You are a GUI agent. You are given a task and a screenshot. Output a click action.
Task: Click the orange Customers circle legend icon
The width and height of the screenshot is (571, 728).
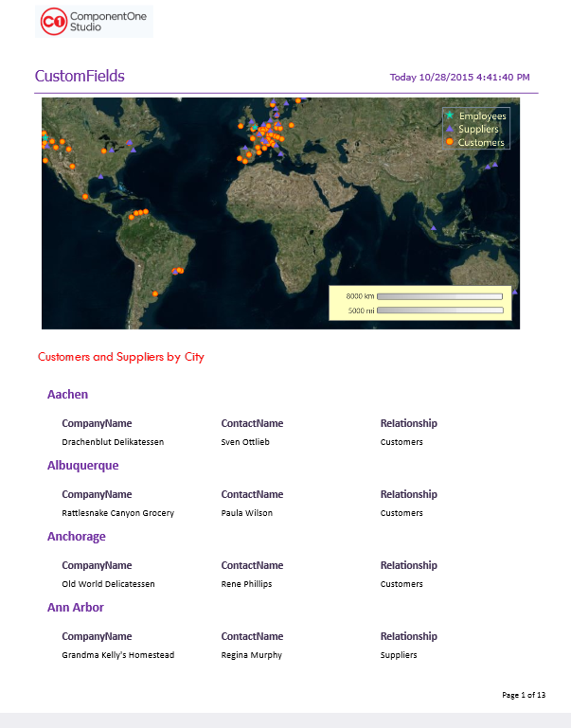pyautogui.click(x=449, y=142)
